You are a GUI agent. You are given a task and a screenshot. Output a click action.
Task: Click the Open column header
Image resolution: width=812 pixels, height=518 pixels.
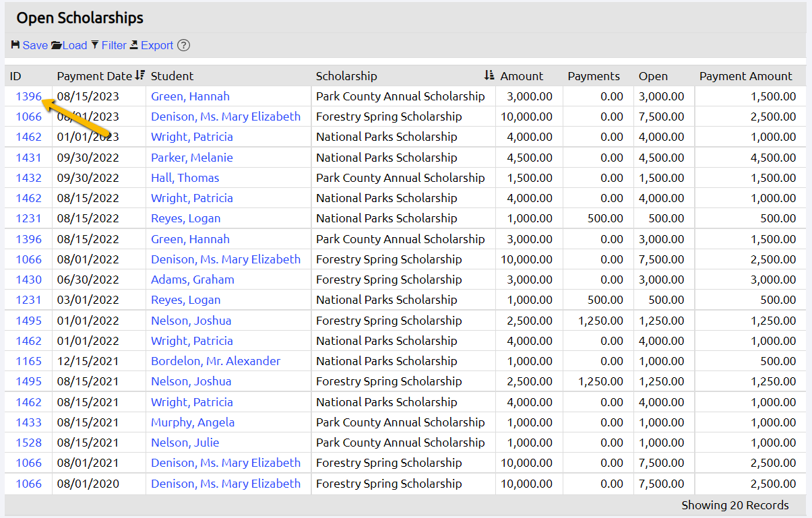(x=652, y=75)
